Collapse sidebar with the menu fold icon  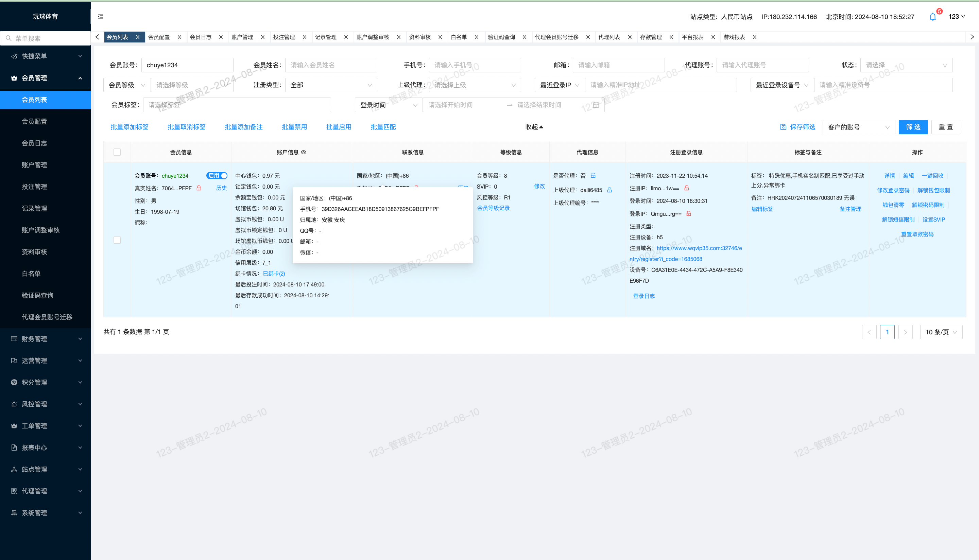pyautogui.click(x=101, y=17)
